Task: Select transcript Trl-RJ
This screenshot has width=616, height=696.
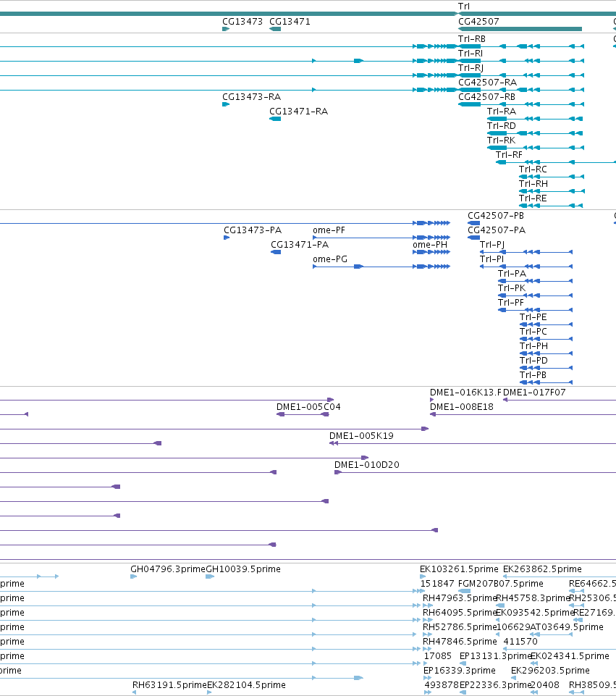Action: pos(471,68)
